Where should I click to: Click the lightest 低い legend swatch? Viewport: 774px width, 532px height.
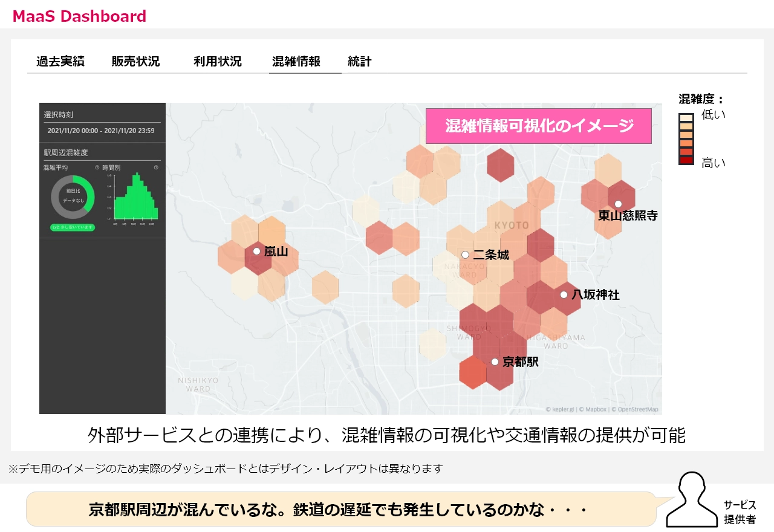[686, 118]
